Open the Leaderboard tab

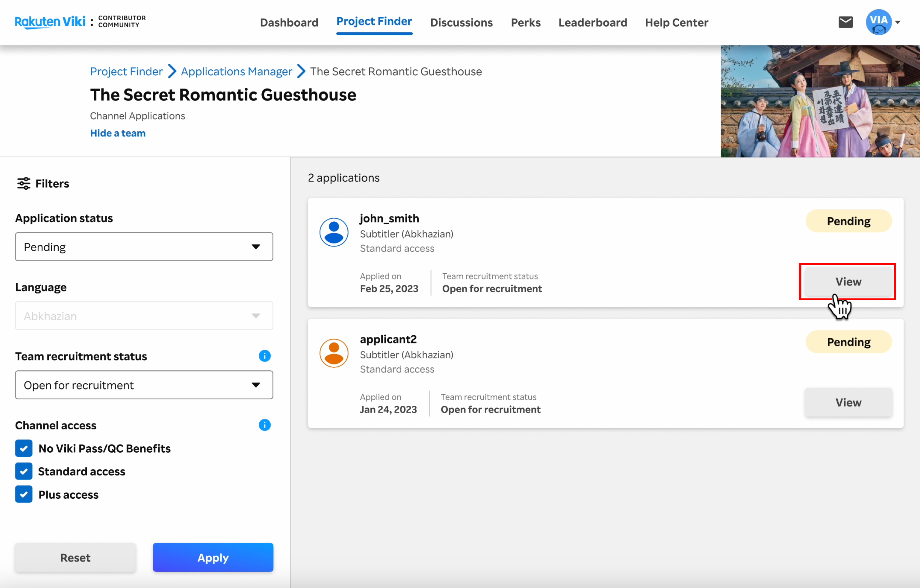[x=593, y=23]
